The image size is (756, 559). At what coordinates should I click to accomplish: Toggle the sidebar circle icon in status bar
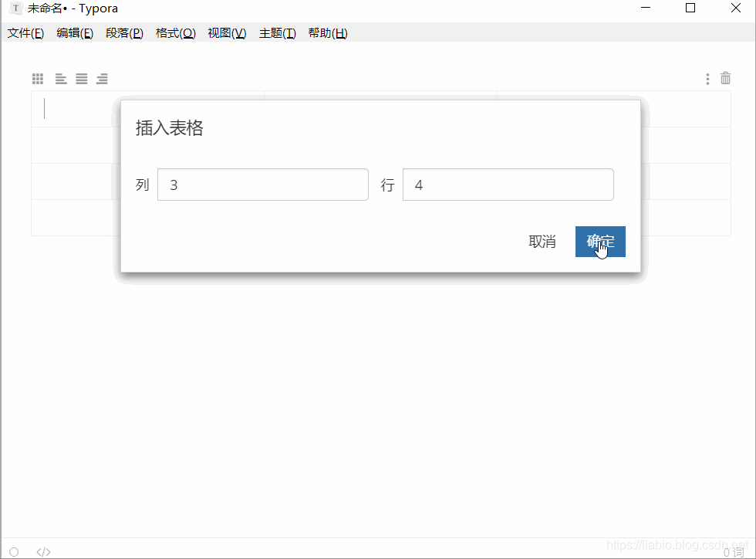tap(14, 551)
